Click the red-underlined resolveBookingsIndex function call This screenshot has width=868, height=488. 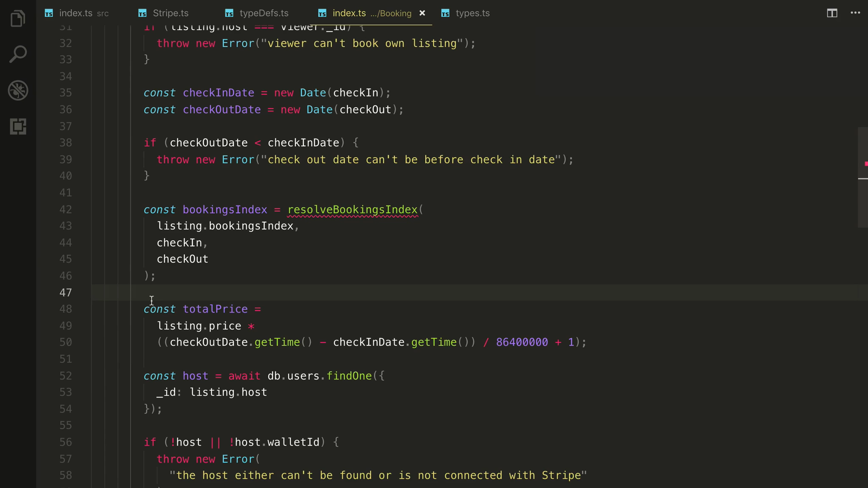coord(352,210)
